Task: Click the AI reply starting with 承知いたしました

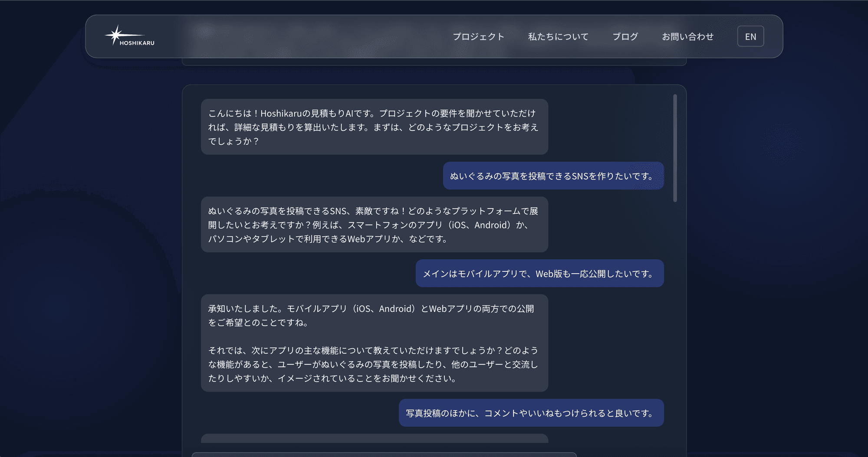Action: 375,343
